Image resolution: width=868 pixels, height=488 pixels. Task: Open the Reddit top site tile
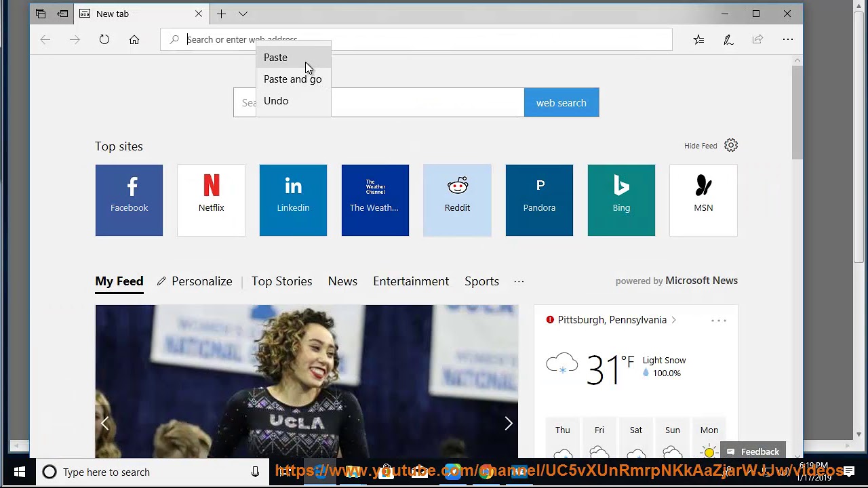(x=457, y=200)
